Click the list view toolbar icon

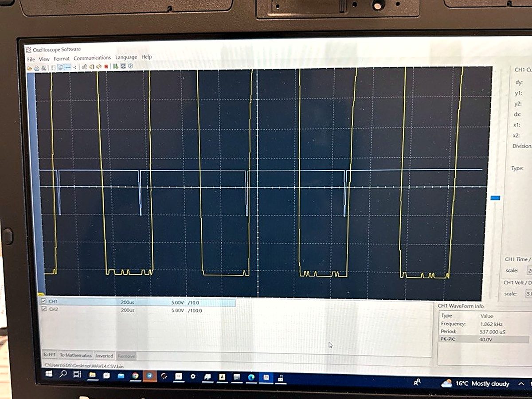tap(53, 67)
